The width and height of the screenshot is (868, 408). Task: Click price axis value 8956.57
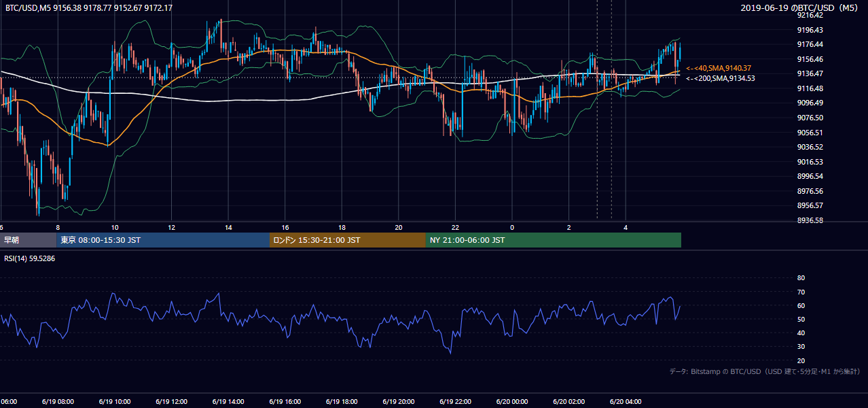pyautogui.click(x=810, y=205)
